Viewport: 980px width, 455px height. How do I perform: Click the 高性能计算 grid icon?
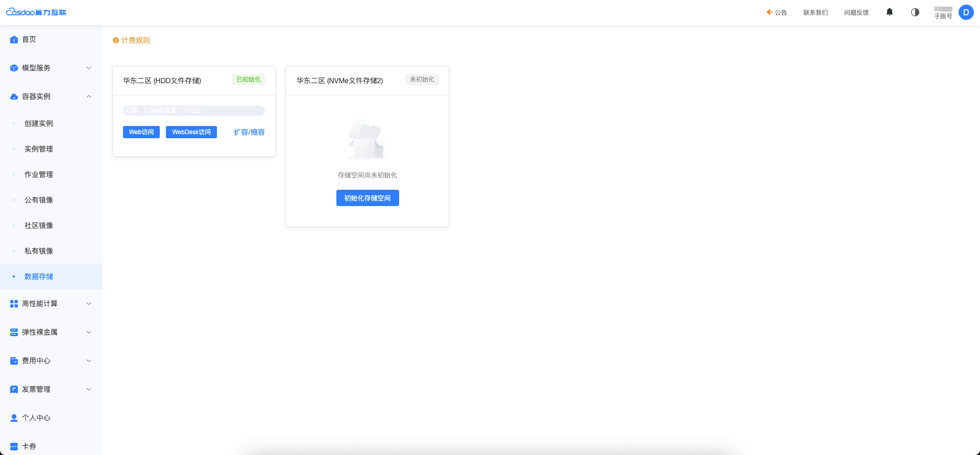(14, 304)
